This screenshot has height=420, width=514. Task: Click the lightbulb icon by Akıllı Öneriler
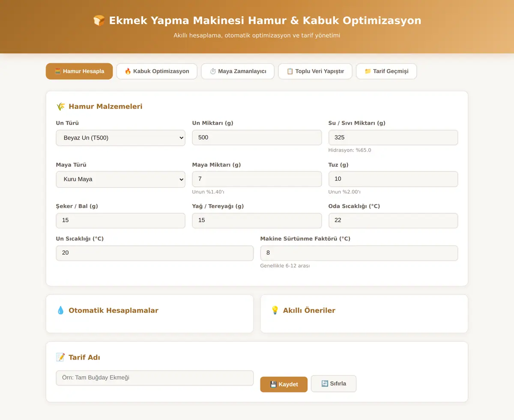click(x=275, y=310)
